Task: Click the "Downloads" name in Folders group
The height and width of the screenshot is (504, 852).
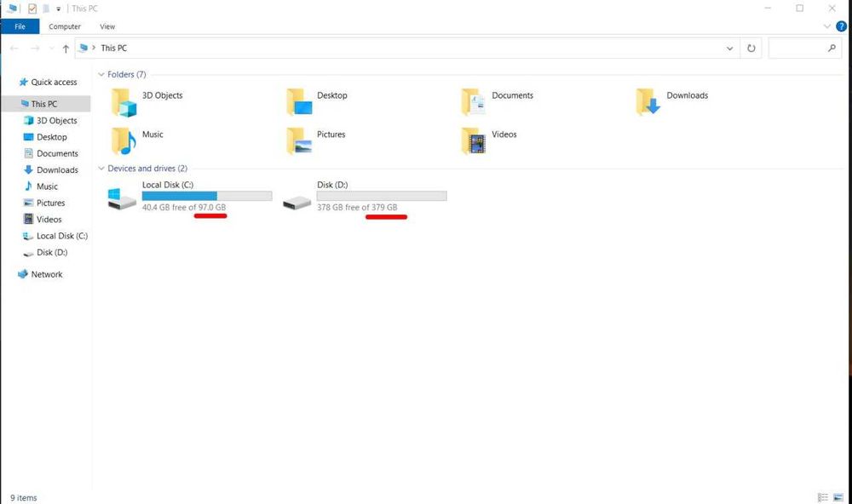Action: (688, 95)
